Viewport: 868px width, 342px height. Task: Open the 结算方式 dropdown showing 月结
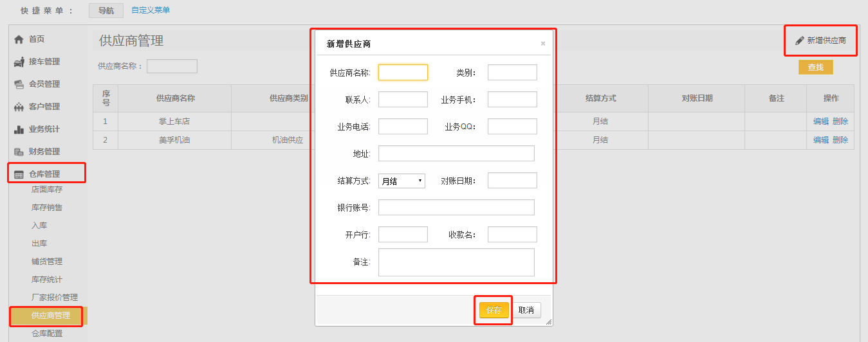coord(402,181)
